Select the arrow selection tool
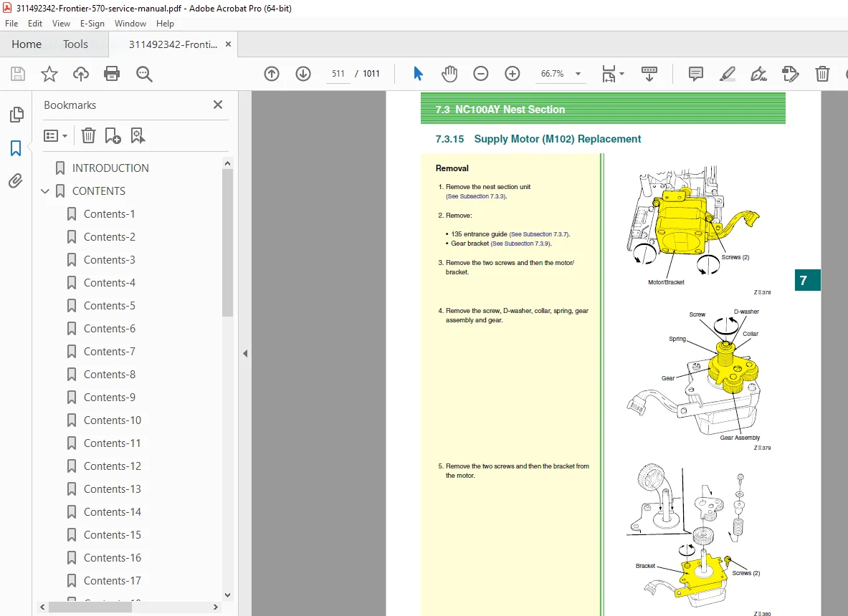848x616 pixels. (418, 74)
